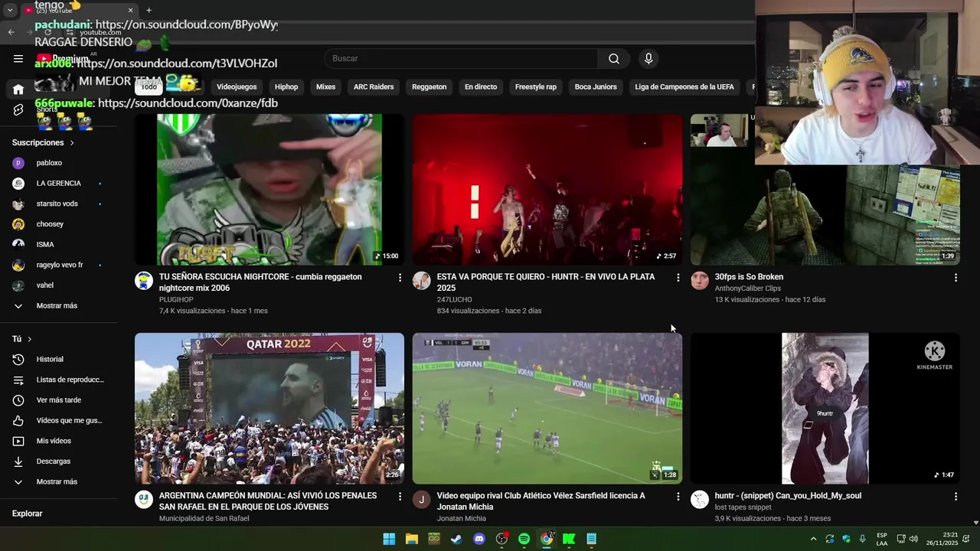Open more options for ARGENTINA CAMPEÓN video
The height and width of the screenshot is (551, 980).
click(400, 497)
